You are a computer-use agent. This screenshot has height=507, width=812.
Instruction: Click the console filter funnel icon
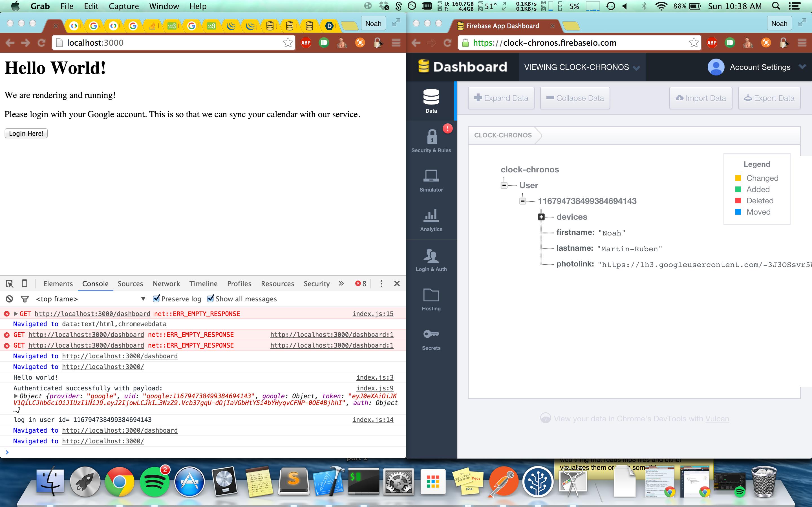[x=25, y=299]
